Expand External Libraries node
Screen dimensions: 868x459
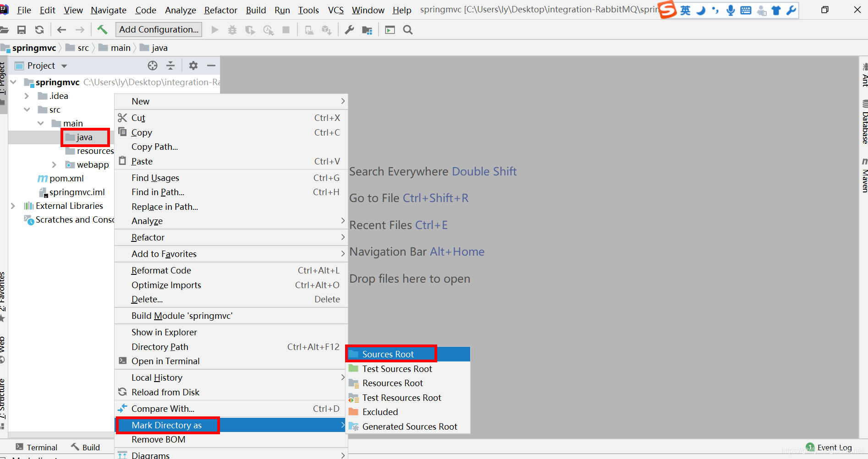[x=13, y=206]
